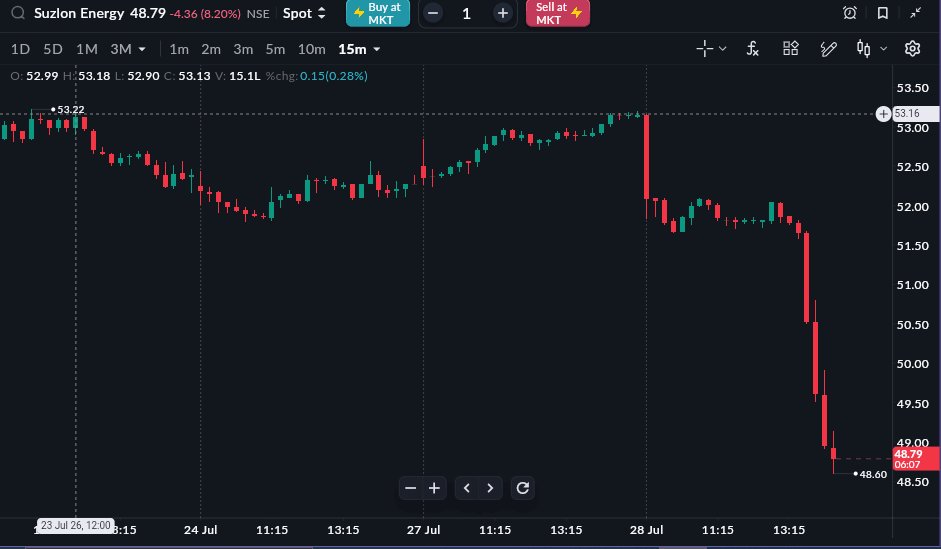Click the NSE exchange label
Viewport: 941px width, 549px height.
click(258, 14)
